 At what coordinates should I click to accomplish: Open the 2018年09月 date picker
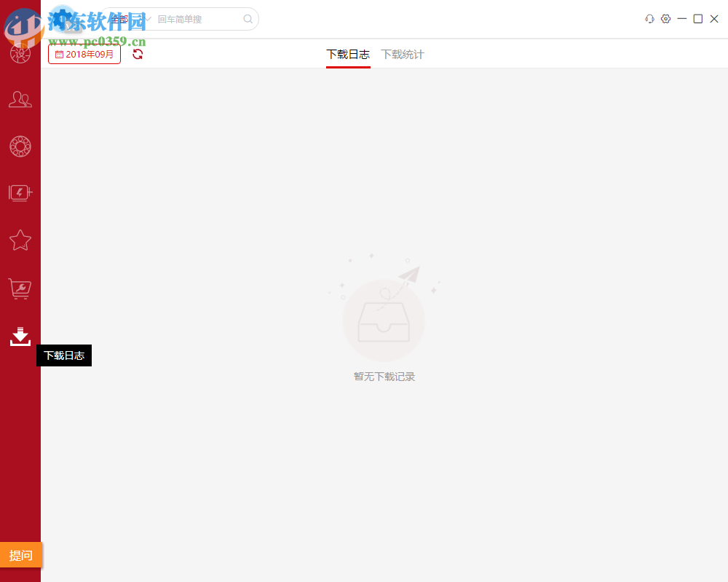tap(84, 53)
